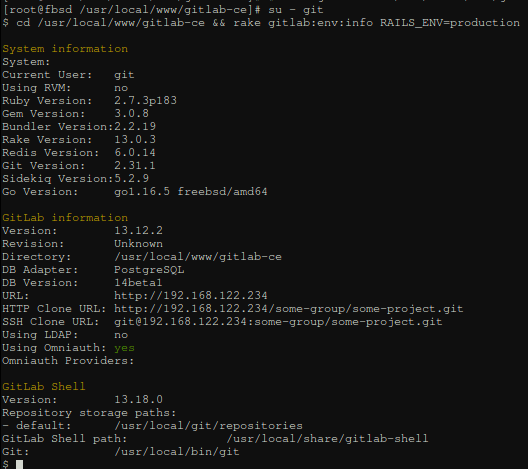Click the GitLab version 13.12.2 value
Image resolution: width=528 pixels, height=469 pixels.
138,231
